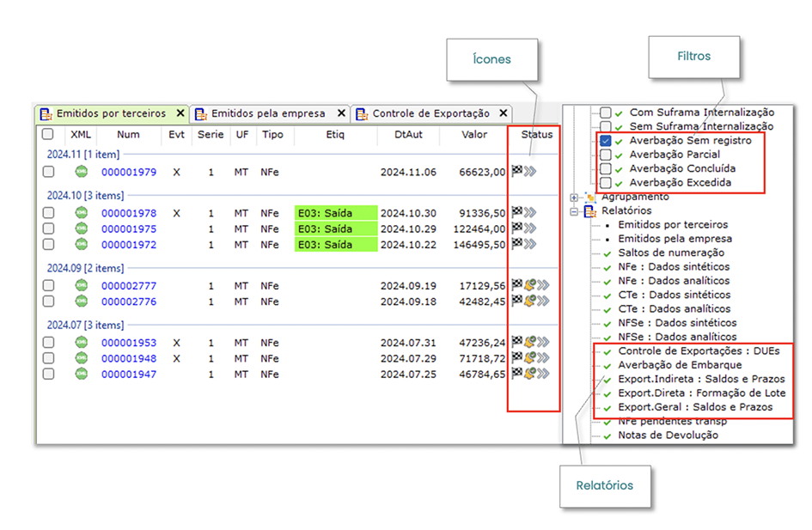
Task: Uncheck the Averbação Sem registro filter
Action: point(606,141)
